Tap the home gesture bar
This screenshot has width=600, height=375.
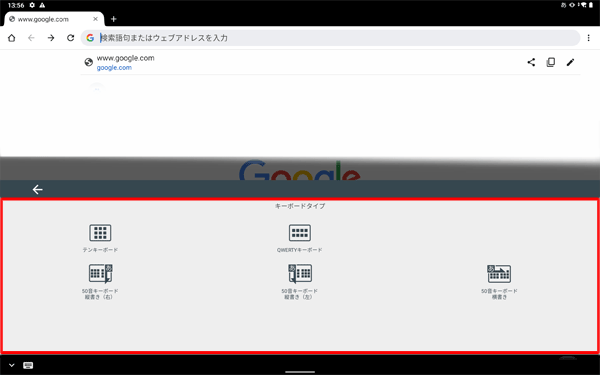(x=300, y=372)
